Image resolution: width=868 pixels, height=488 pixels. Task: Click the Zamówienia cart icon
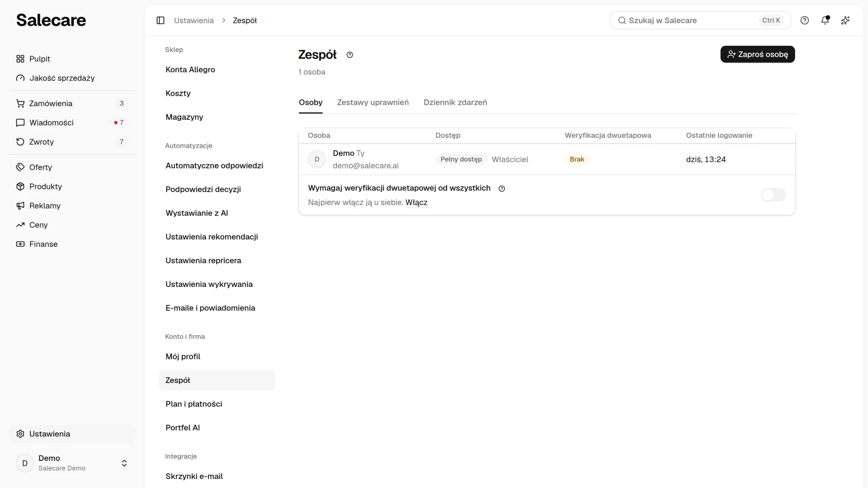tap(20, 103)
